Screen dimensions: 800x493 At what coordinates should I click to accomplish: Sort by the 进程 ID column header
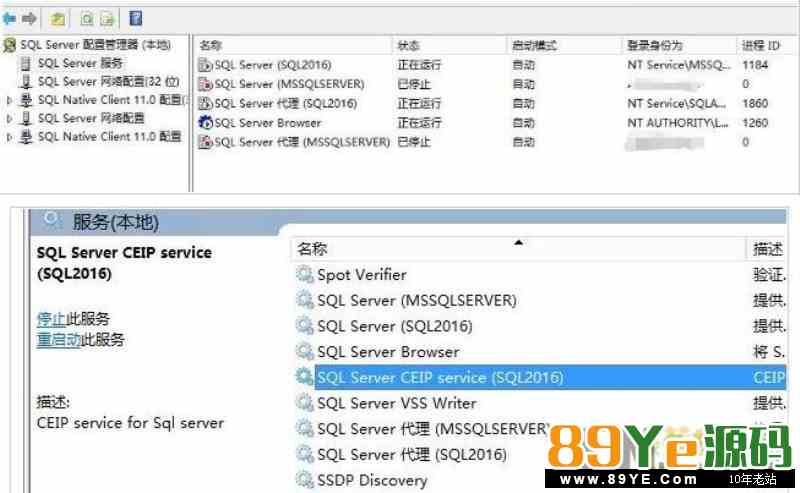pos(761,46)
